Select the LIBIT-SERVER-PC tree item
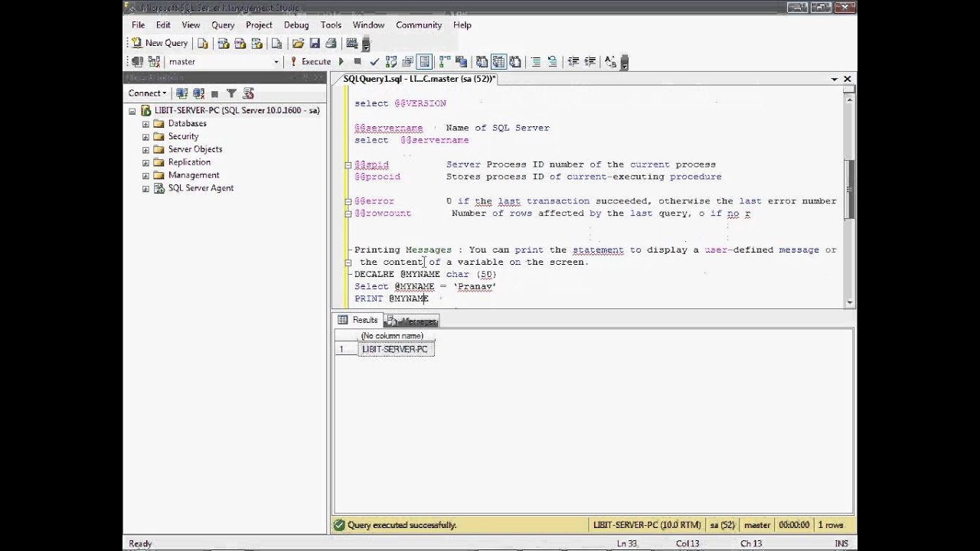Screen dimensions: 980x551 point(237,110)
